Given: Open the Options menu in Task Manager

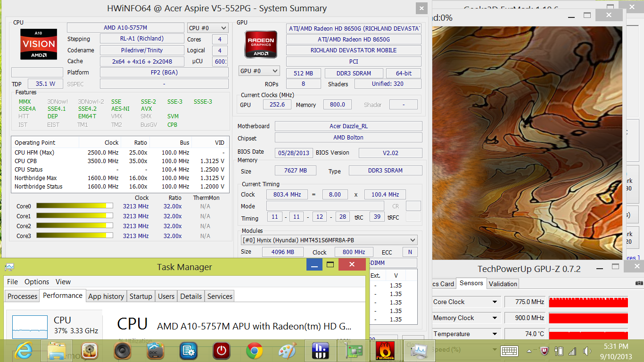Looking at the screenshot, I should (37, 282).
